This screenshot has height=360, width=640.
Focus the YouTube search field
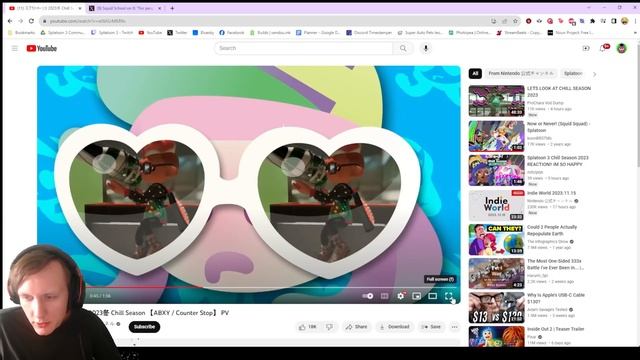coord(304,48)
